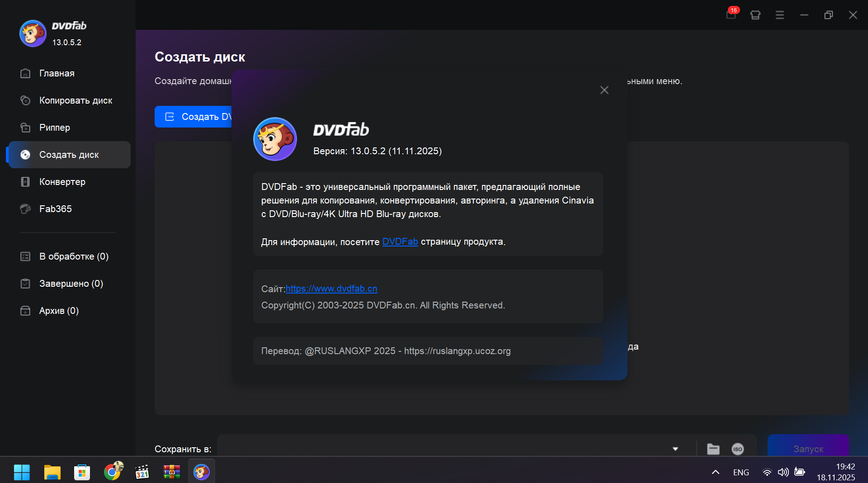Select ISO output with ISO icon
This screenshot has height=483, width=868.
click(738, 449)
